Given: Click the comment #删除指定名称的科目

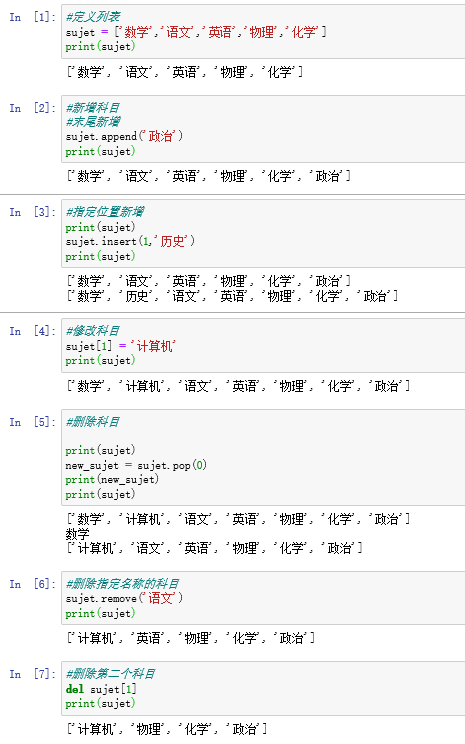Looking at the screenshot, I should pos(122,584).
